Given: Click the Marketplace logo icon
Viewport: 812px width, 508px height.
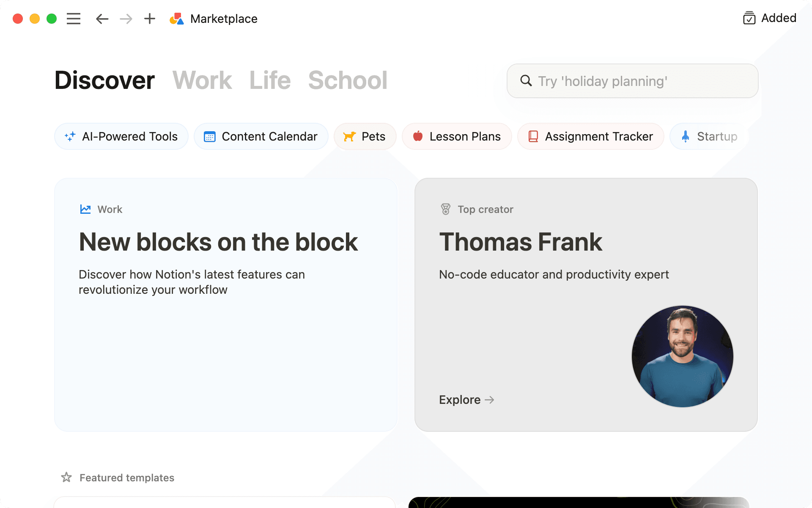Looking at the screenshot, I should pyautogui.click(x=177, y=19).
